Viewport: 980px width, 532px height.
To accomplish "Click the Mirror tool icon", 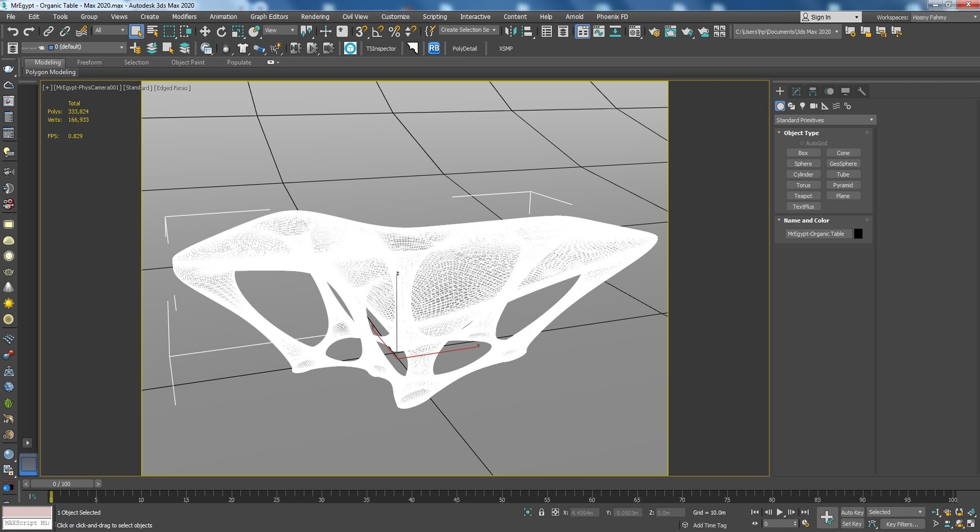I will (511, 32).
